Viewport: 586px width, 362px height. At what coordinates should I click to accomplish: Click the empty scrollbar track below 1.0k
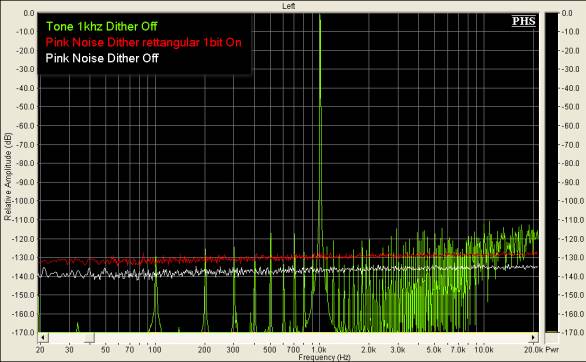(320, 337)
